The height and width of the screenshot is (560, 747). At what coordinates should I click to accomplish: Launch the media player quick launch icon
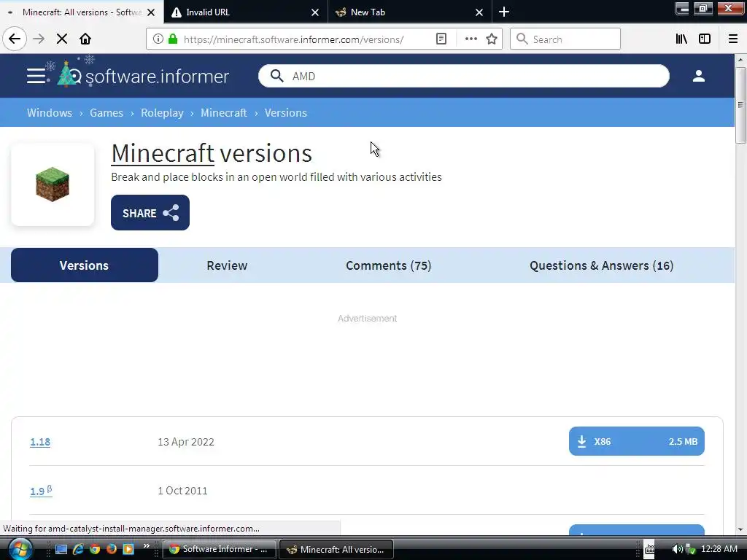coord(128,549)
